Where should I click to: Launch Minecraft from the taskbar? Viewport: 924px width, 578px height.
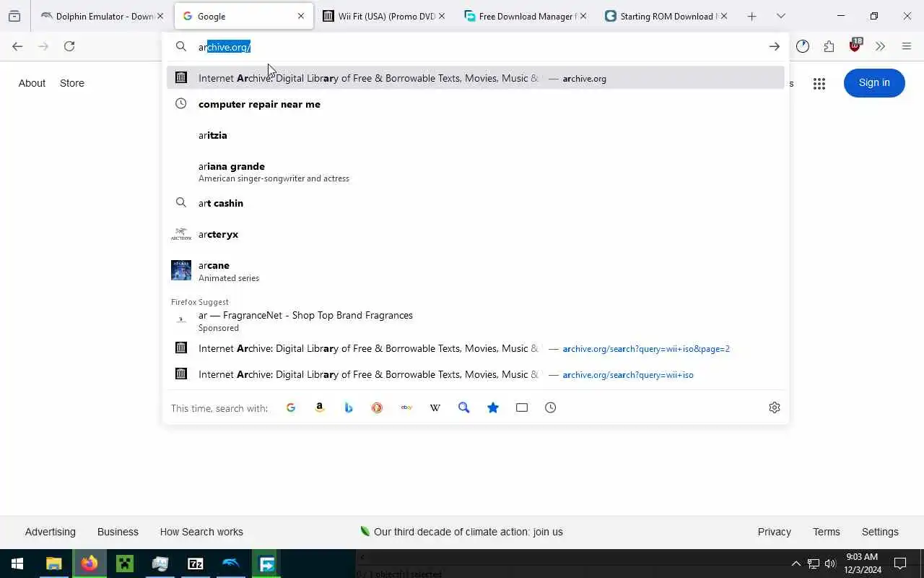tap(125, 564)
